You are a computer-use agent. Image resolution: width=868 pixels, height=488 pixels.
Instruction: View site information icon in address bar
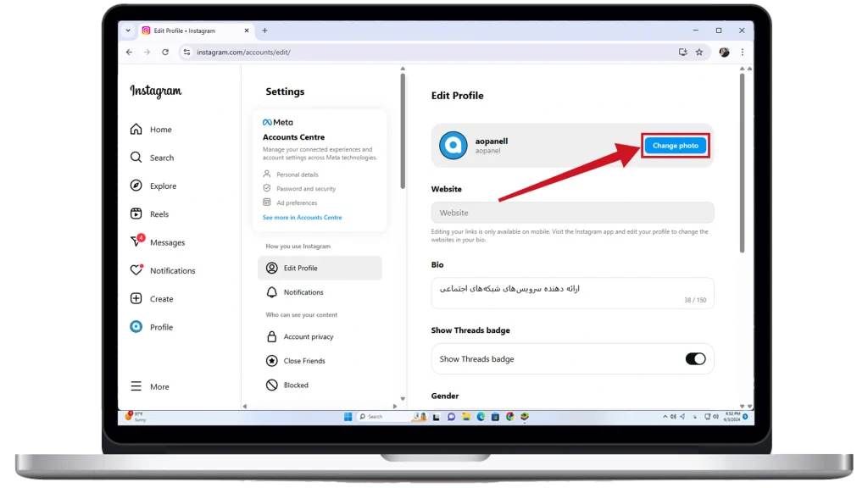point(186,52)
